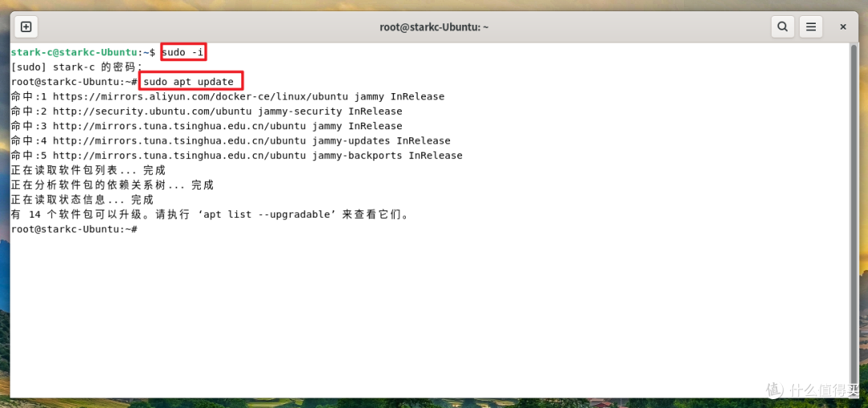Open a new terminal tab

[26, 27]
